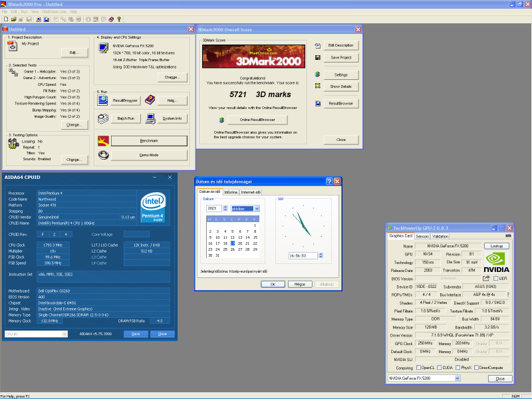Select day 25 in the calendar

tap(225, 249)
